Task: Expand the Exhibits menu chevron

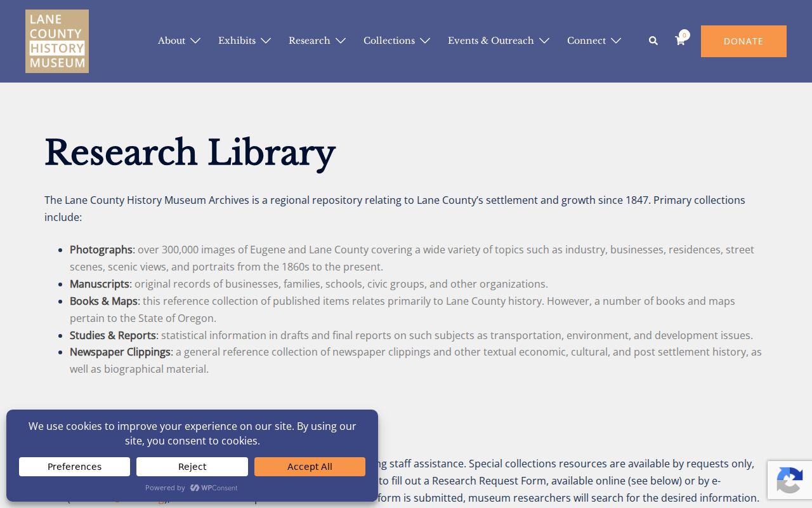Action: pos(266,41)
